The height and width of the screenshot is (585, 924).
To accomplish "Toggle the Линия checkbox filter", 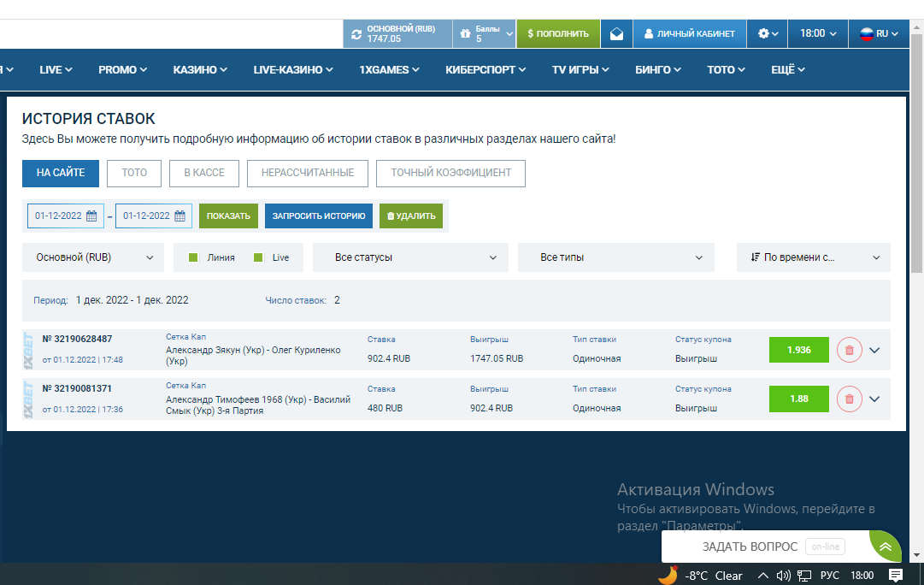I will 193,257.
